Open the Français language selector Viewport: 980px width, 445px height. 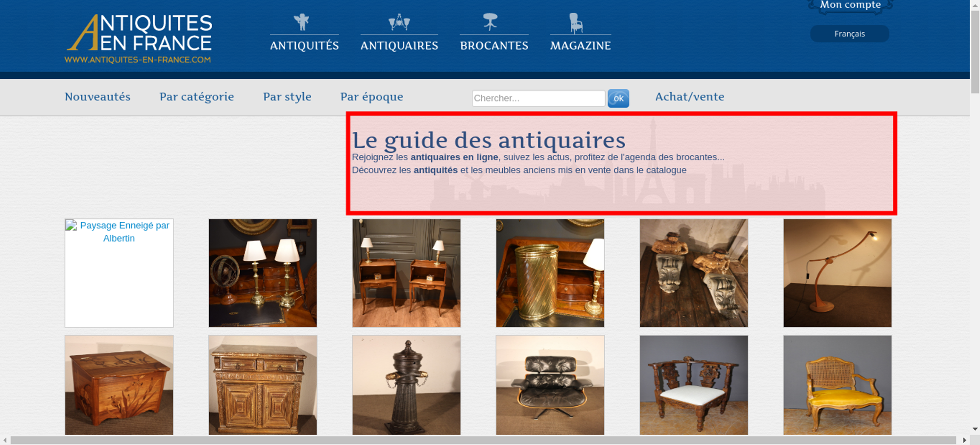coord(849,34)
